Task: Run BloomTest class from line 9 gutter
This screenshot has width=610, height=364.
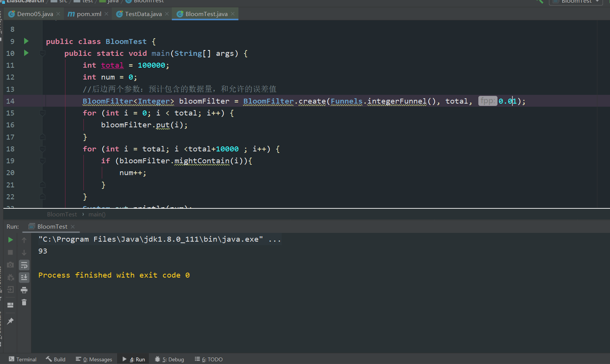Action: pyautogui.click(x=26, y=41)
